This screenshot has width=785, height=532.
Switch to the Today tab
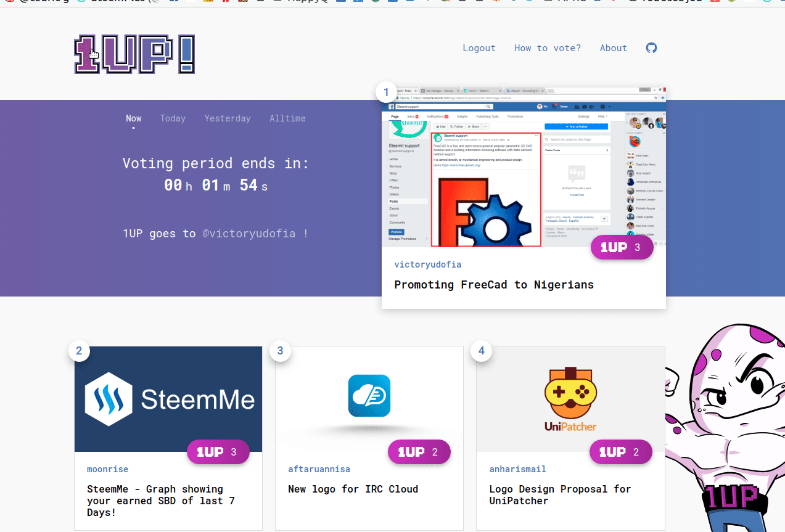click(x=173, y=118)
